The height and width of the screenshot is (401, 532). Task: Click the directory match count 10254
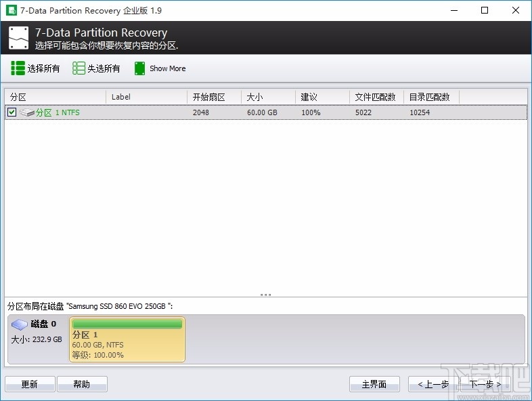point(420,112)
